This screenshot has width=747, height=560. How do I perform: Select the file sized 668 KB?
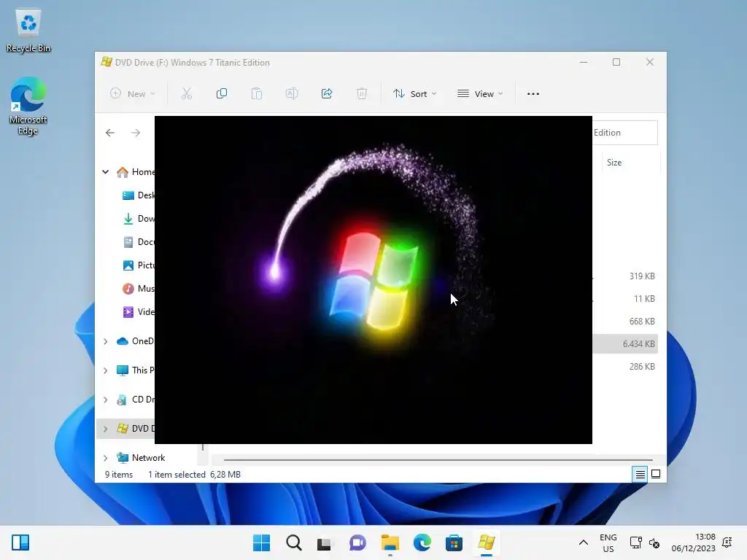pos(625,322)
